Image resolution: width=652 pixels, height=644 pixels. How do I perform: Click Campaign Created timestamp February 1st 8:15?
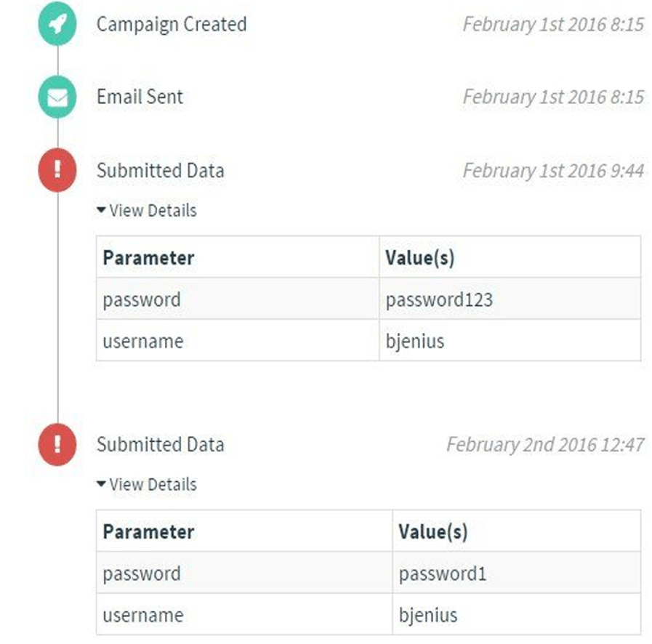coord(552,24)
